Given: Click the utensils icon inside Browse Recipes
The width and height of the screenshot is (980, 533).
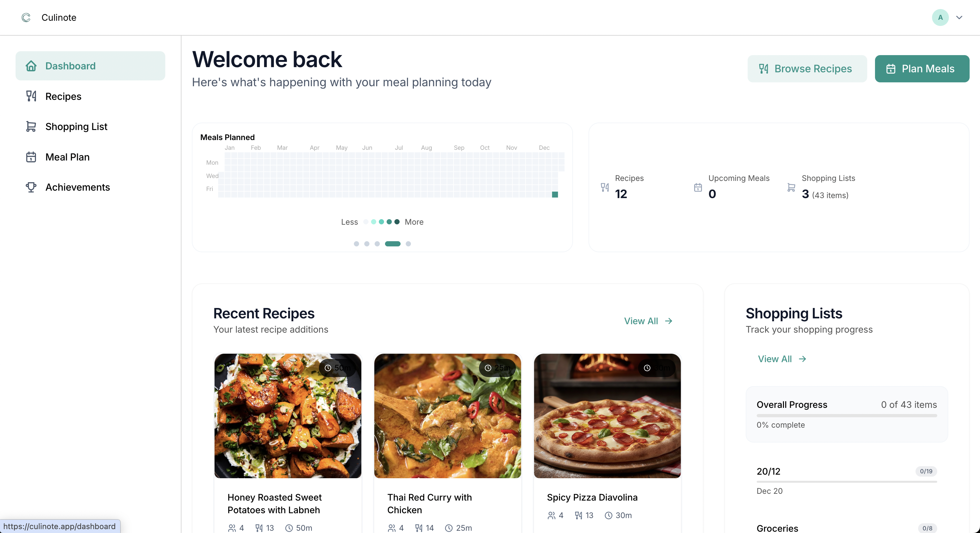Looking at the screenshot, I should click(764, 68).
